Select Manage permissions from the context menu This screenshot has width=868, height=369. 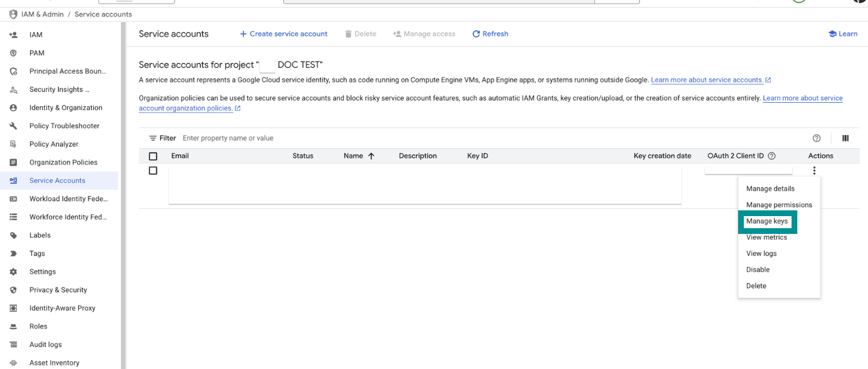(779, 205)
